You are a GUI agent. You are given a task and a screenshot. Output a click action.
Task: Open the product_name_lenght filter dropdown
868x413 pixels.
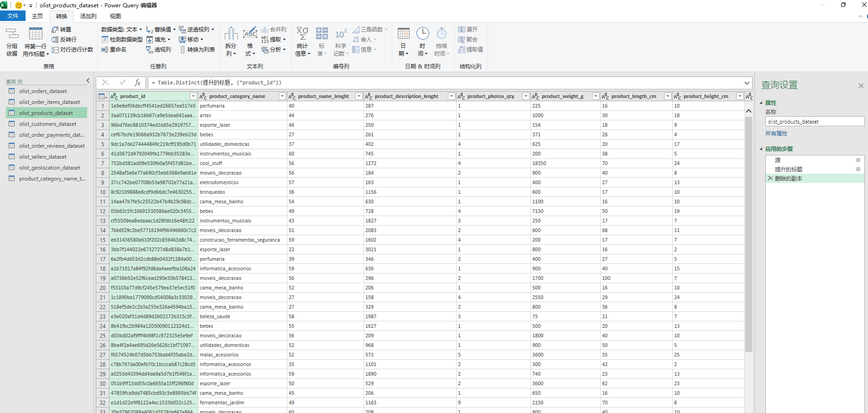[359, 96]
